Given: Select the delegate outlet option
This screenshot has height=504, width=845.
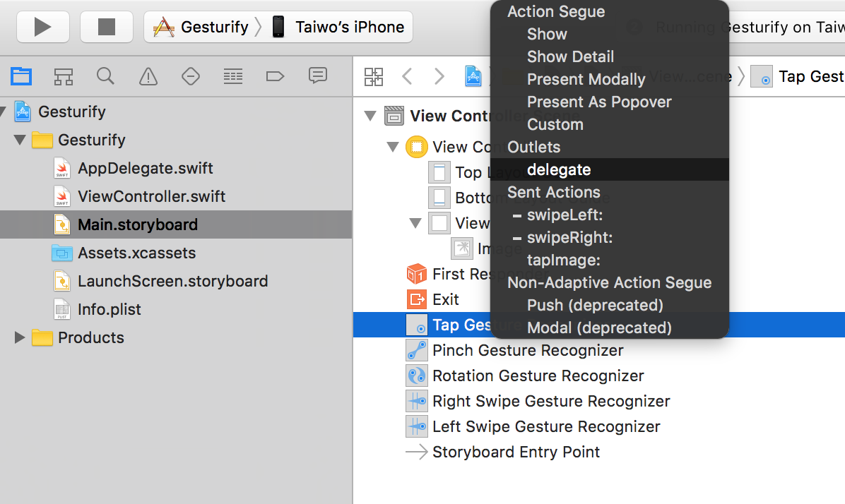Looking at the screenshot, I should (x=559, y=169).
